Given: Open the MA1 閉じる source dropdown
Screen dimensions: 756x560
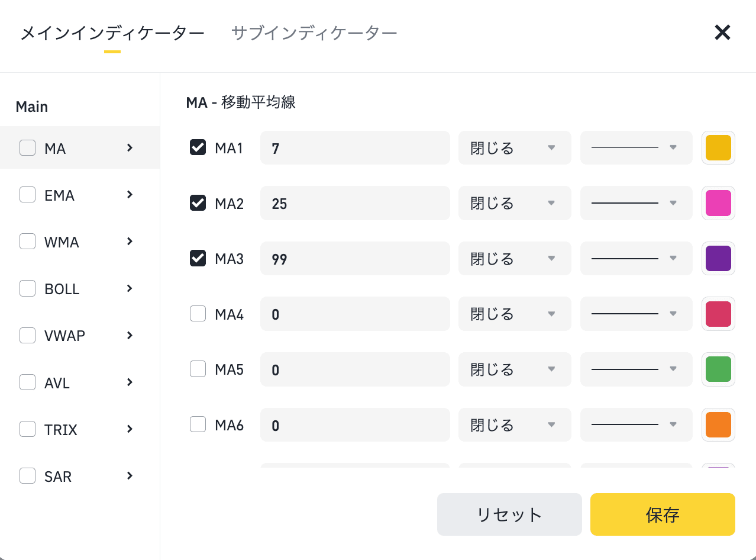Looking at the screenshot, I should tap(514, 147).
